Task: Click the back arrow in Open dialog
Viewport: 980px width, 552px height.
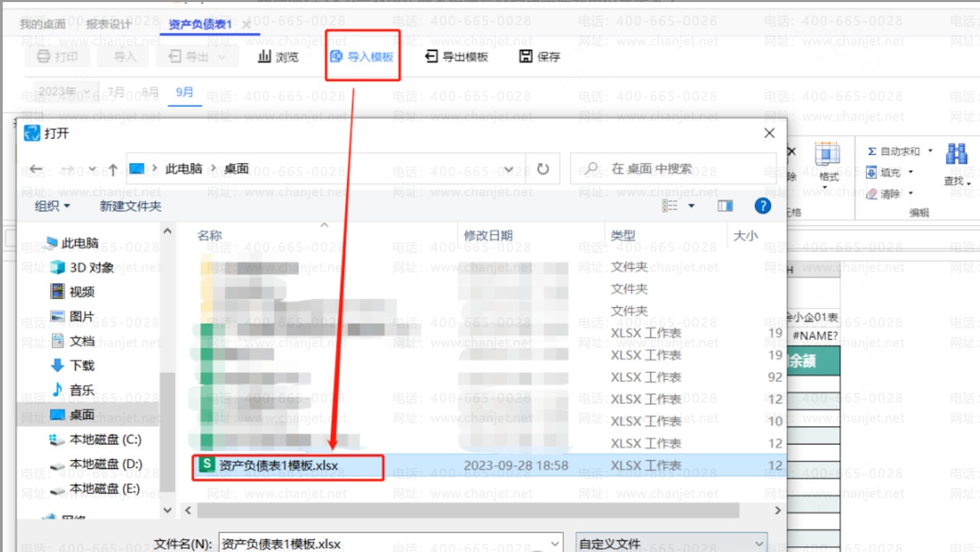Action: pos(36,169)
